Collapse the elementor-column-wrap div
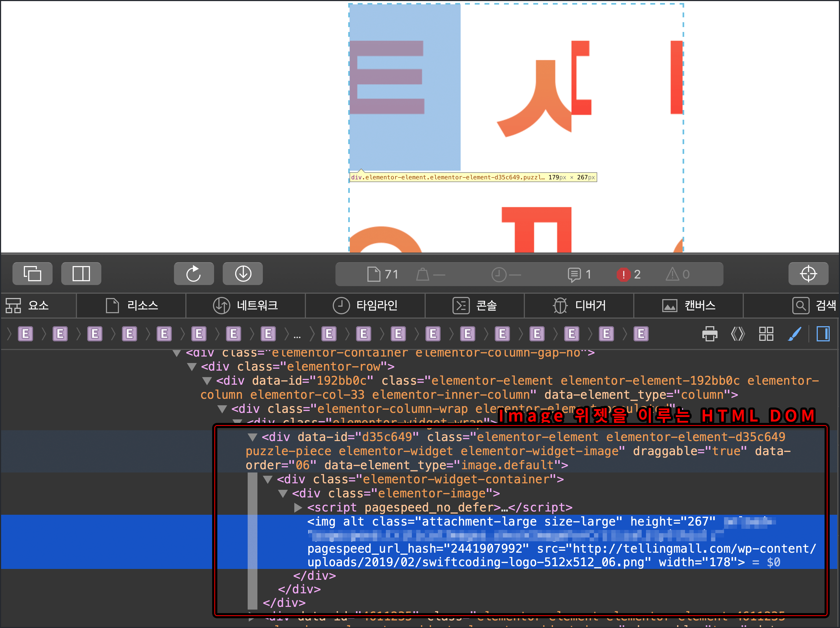The width and height of the screenshot is (840, 628). tap(222, 409)
